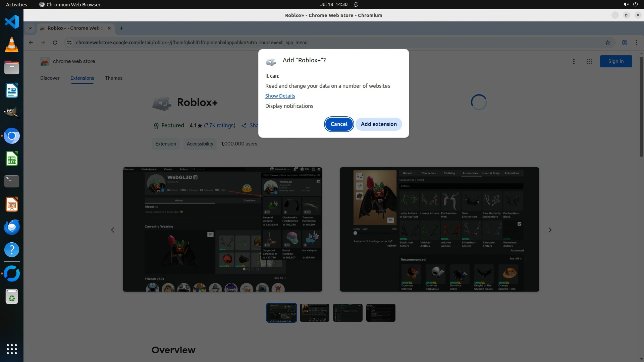Expand the tab search dropdown arrow
This screenshot has width=644, height=362.
pyautogui.click(x=30, y=28)
